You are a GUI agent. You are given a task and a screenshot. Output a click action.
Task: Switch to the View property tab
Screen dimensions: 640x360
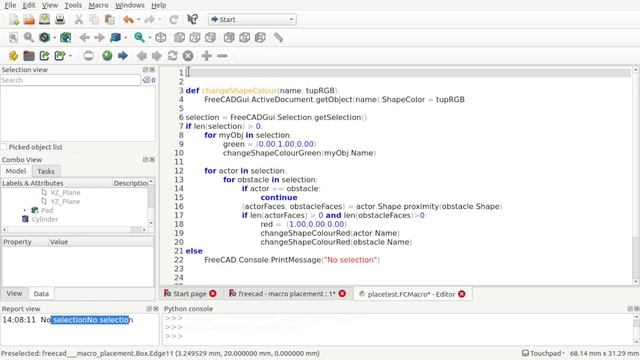click(14, 293)
